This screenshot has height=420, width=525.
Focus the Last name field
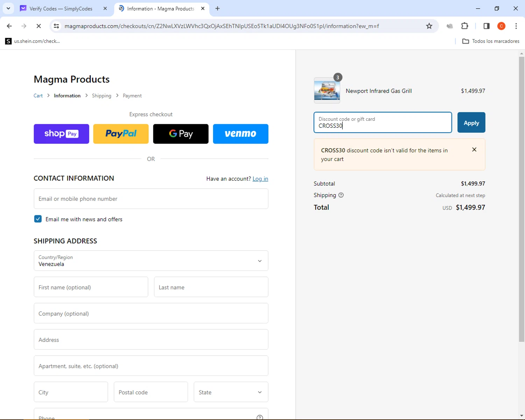(211, 287)
